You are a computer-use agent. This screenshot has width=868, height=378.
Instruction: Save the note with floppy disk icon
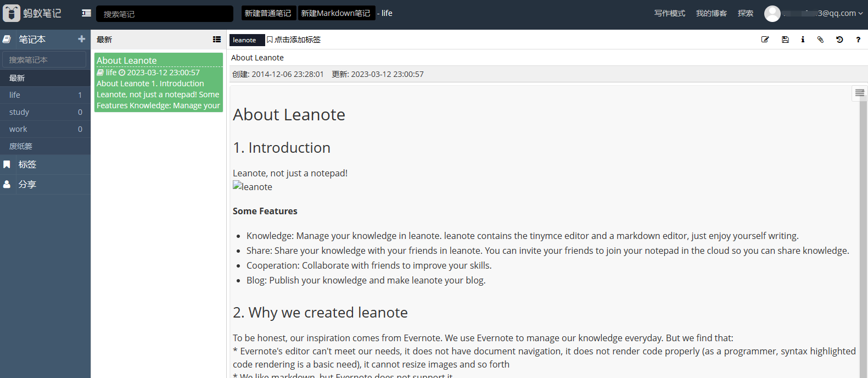pyautogui.click(x=785, y=40)
